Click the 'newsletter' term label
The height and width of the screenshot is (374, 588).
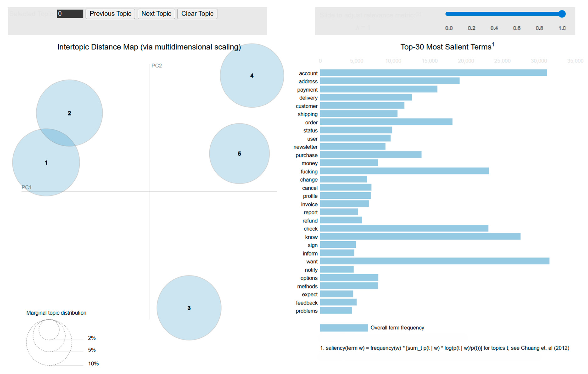(305, 147)
